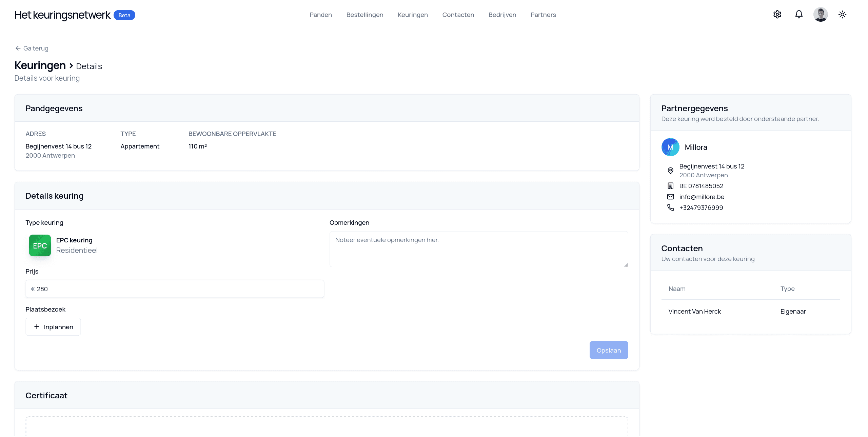The image size is (868, 437).
Task: Open the Partners navigation item
Action: click(x=543, y=15)
